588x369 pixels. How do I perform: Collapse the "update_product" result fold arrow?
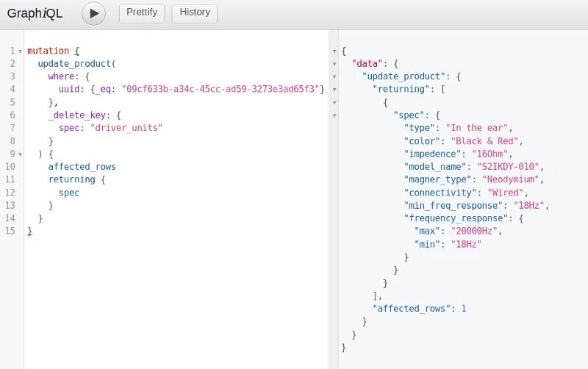click(x=334, y=76)
